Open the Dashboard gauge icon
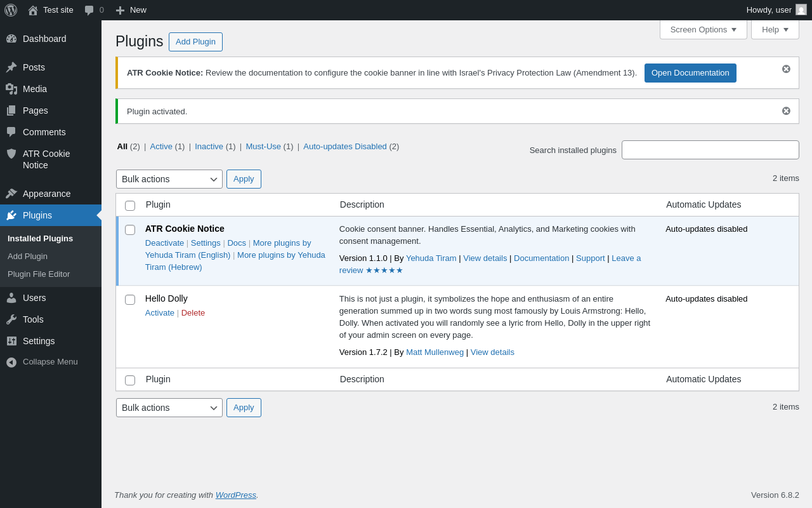The width and height of the screenshot is (812, 508). coord(11,39)
